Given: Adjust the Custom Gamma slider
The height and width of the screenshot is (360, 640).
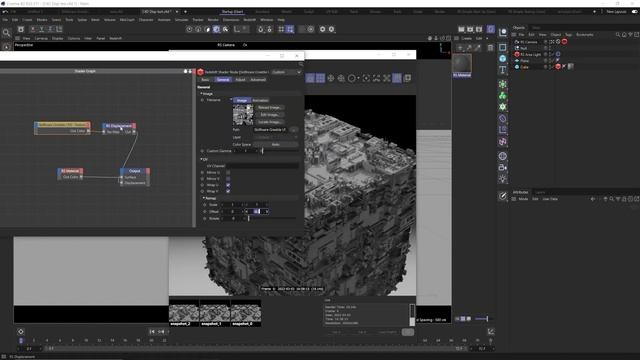Looking at the screenshot, I should click(x=280, y=151).
